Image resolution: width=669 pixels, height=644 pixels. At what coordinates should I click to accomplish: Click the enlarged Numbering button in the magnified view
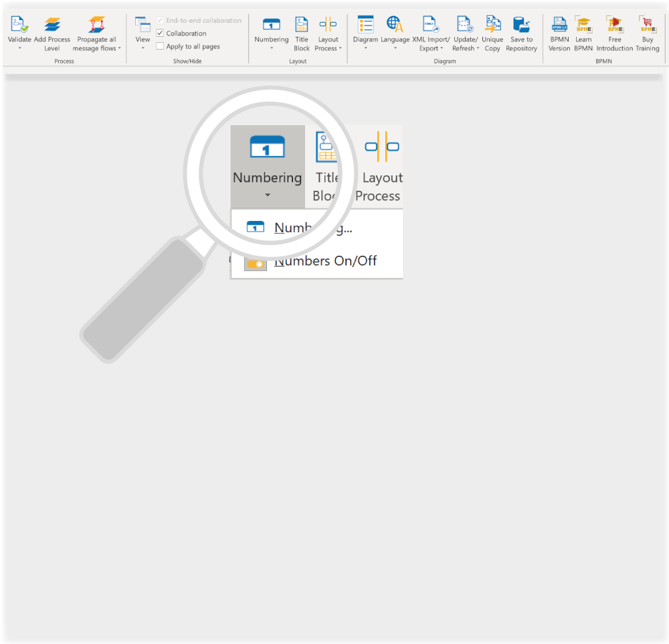[x=268, y=167]
